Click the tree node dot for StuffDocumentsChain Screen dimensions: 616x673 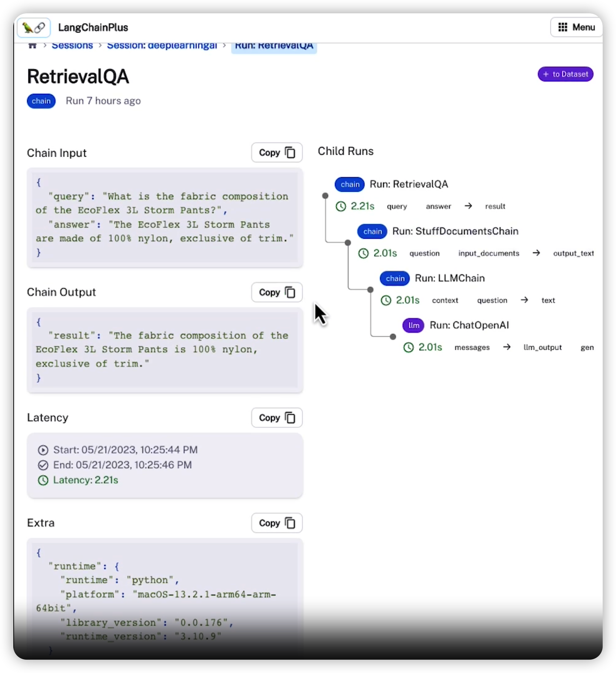click(x=348, y=242)
